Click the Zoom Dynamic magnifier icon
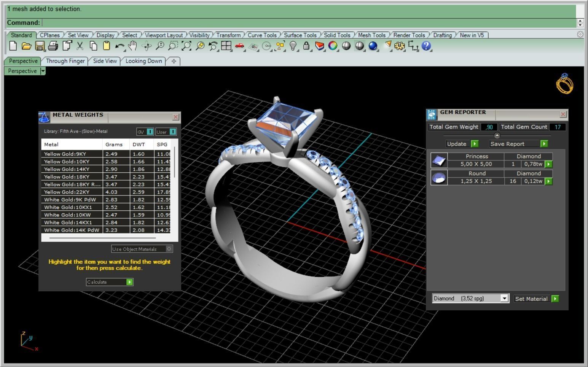The width and height of the screenshot is (588, 367). (x=160, y=46)
